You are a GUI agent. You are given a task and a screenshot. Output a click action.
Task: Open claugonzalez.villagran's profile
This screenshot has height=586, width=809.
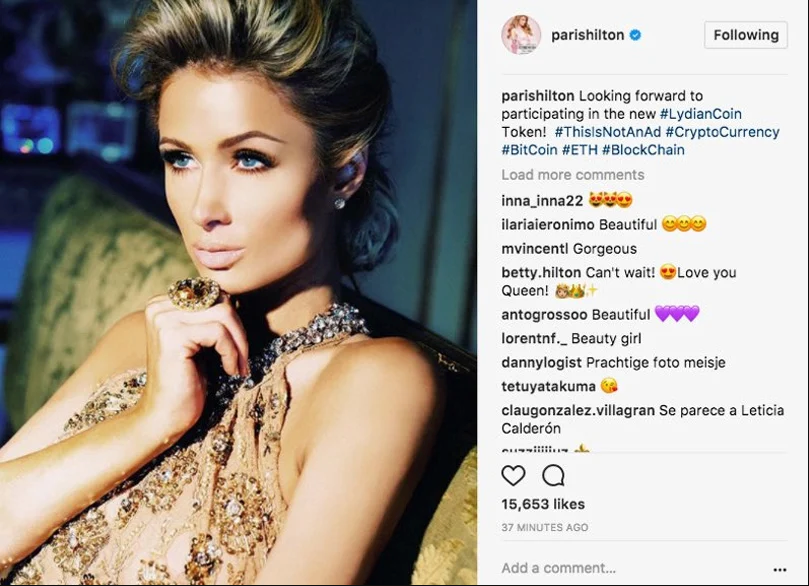(x=578, y=411)
